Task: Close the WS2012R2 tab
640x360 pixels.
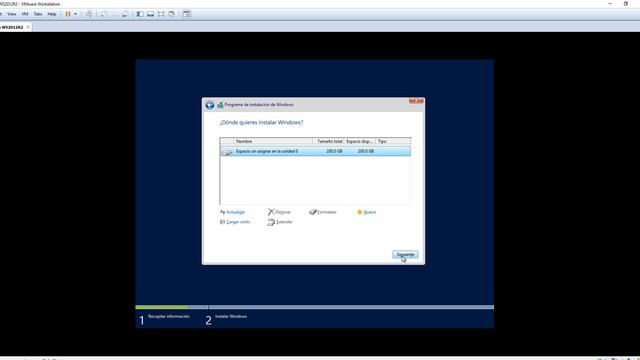Action: [x=28, y=27]
